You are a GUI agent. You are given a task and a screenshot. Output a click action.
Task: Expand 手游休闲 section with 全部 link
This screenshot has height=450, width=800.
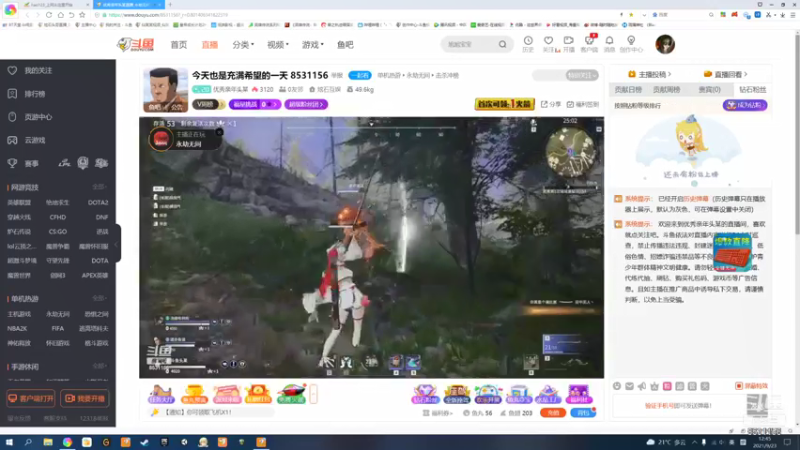pyautogui.click(x=99, y=366)
